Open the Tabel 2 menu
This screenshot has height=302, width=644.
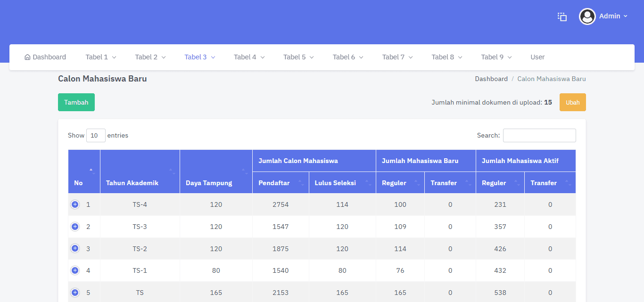(x=150, y=57)
